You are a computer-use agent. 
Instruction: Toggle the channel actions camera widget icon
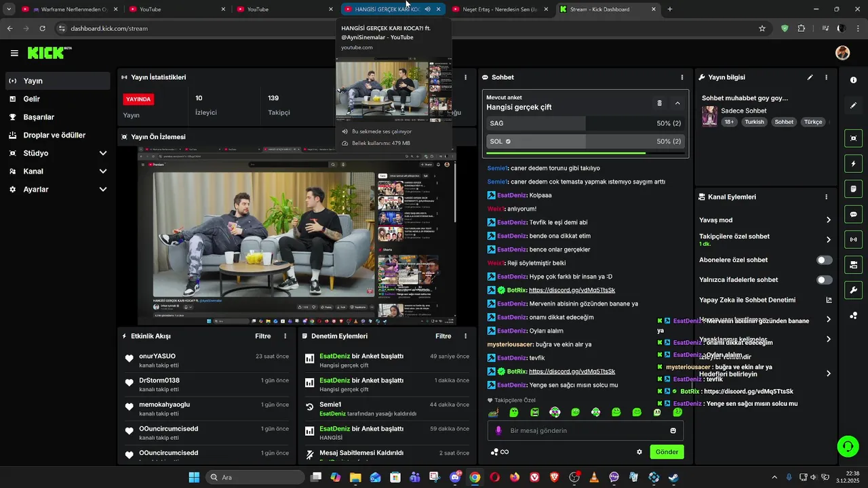click(x=853, y=264)
